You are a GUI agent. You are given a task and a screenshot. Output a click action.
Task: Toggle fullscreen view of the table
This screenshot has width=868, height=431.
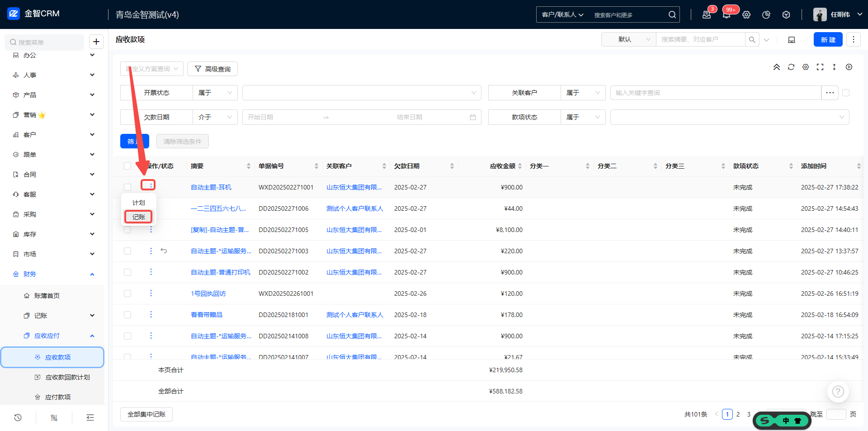click(820, 67)
